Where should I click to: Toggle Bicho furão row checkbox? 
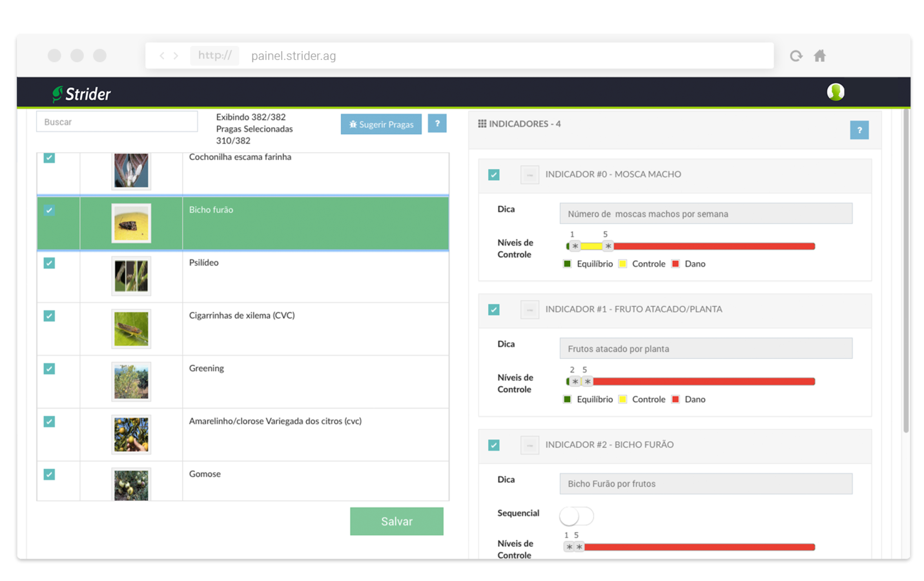tap(49, 210)
